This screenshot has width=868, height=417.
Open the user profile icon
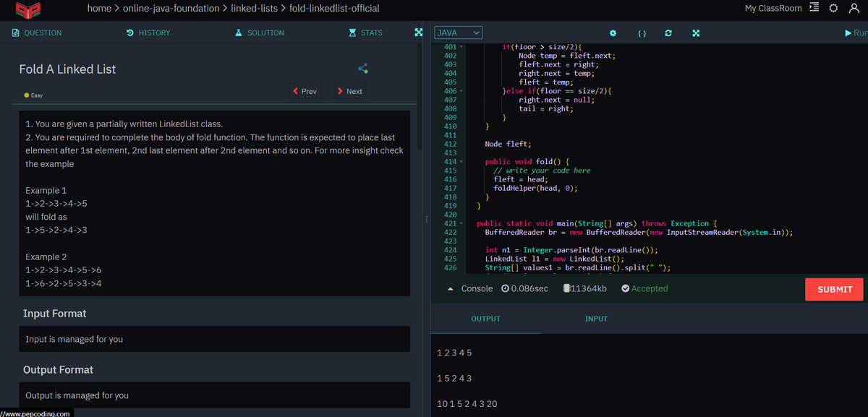coord(854,8)
